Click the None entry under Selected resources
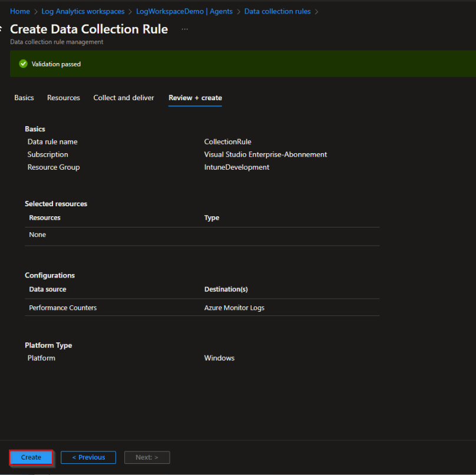Viewport: 476px width, 475px height. (37, 234)
